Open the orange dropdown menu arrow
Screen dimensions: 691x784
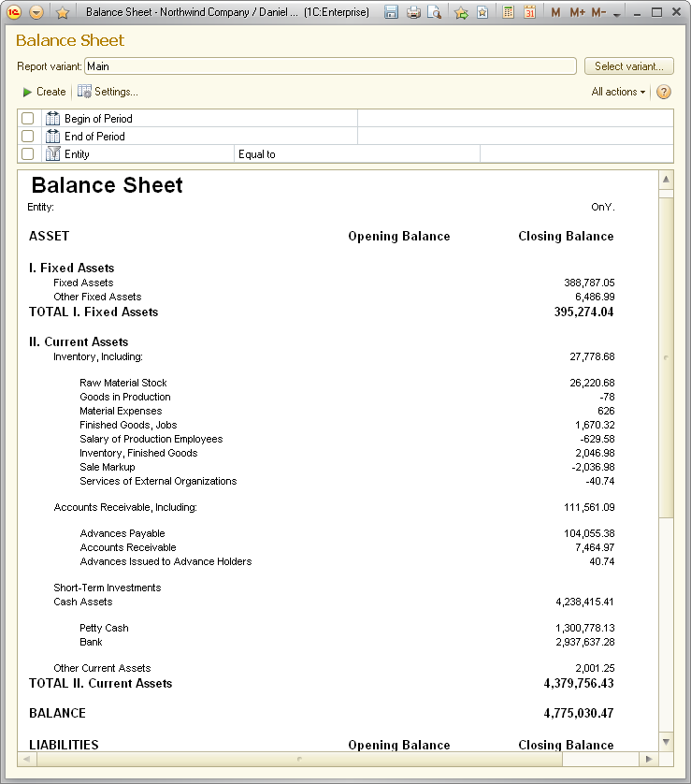(x=36, y=11)
